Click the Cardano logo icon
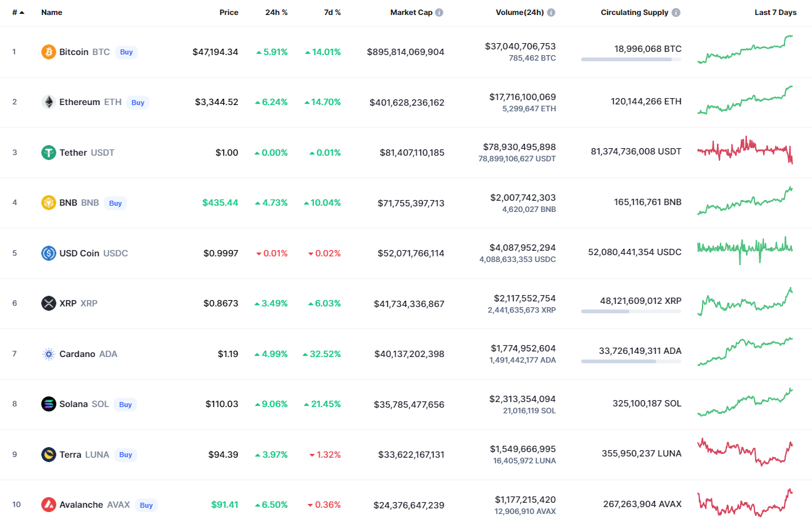The width and height of the screenshot is (812, 529). click(48, 354)
